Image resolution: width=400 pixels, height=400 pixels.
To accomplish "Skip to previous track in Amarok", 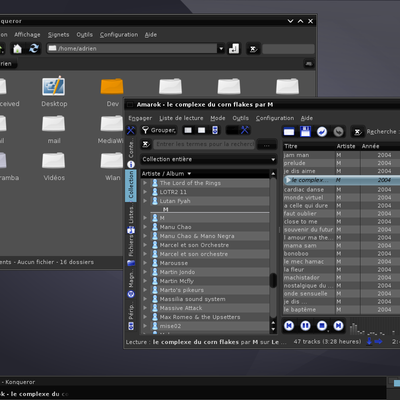I will coord(289,325).
